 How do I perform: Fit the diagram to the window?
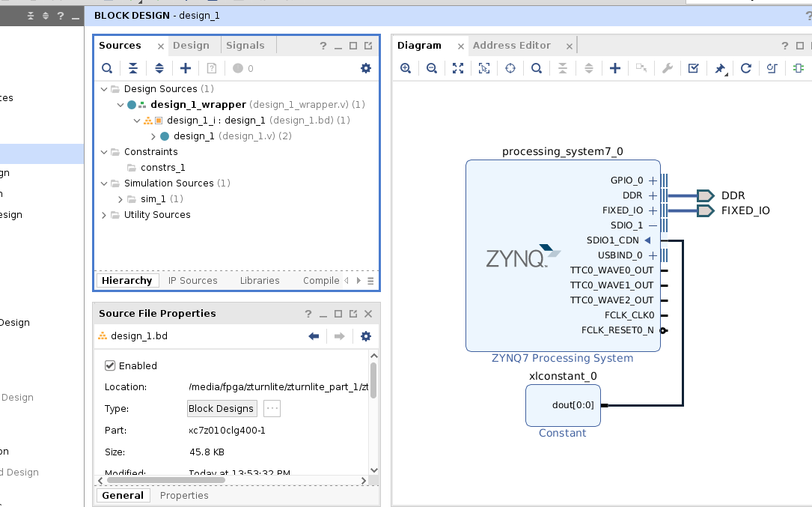(458, 68)
